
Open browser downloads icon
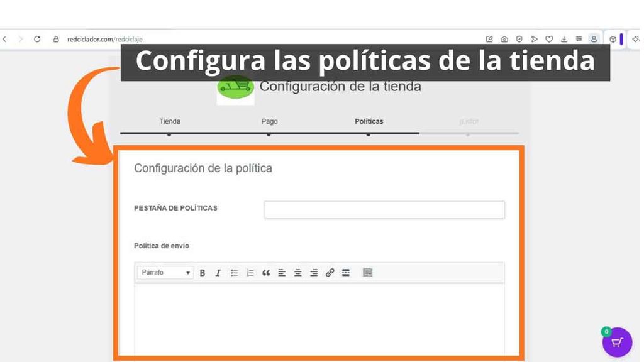click(564, 39)
